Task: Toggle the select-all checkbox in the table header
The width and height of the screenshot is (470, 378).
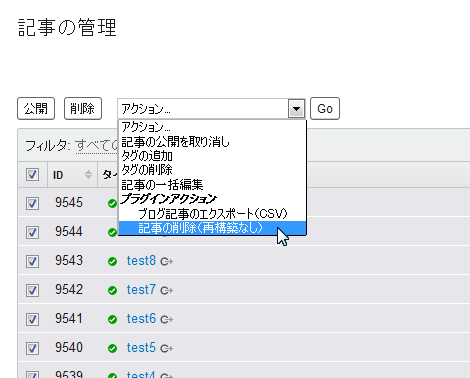Action: [x=32, y=174]
